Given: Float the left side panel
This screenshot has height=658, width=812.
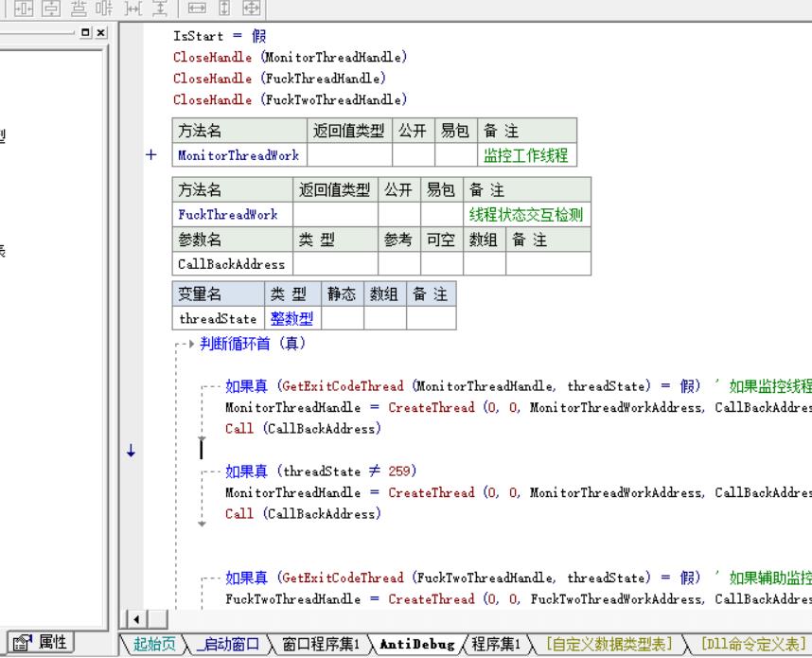Looking at the screenshot, I should (x=85, y=32).
